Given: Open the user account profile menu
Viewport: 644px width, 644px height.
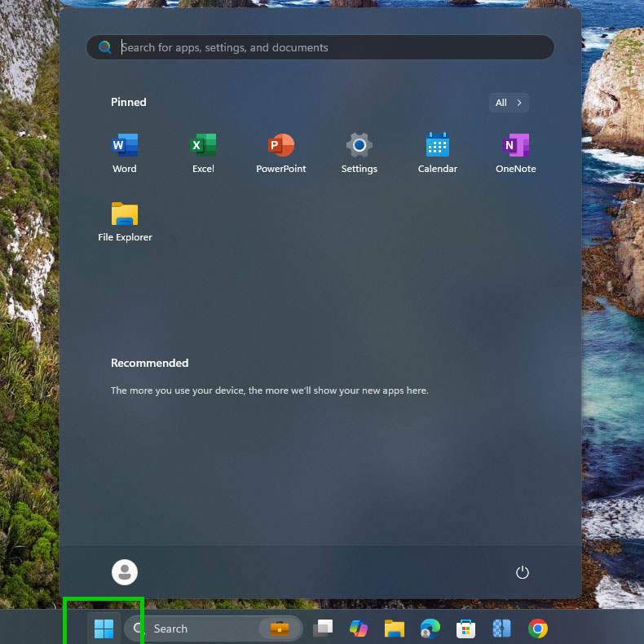Looking at the screenshot, I should [125, 572].
